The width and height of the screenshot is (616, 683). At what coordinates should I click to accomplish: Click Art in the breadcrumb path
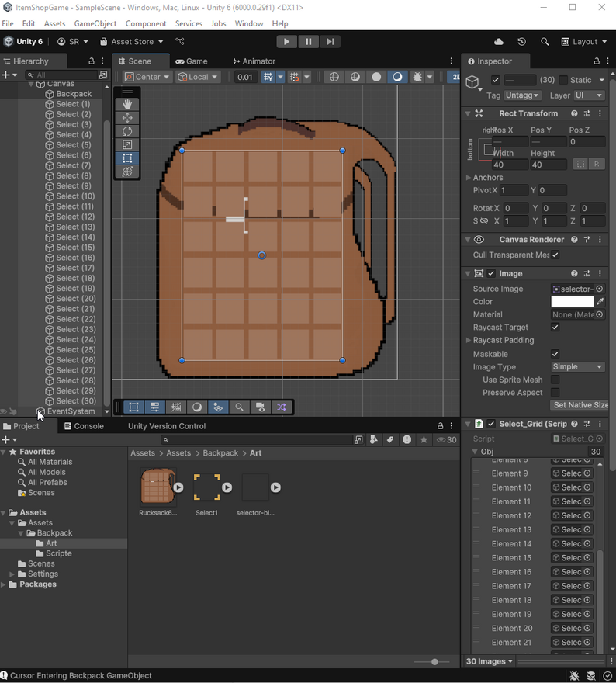click(x=255, y=453)
